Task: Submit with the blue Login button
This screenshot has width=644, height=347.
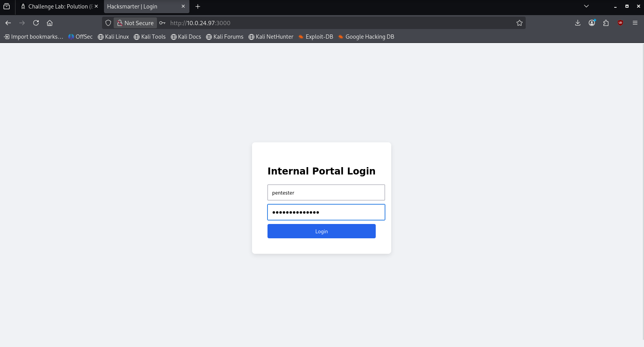Action: (x=322, y=231)
